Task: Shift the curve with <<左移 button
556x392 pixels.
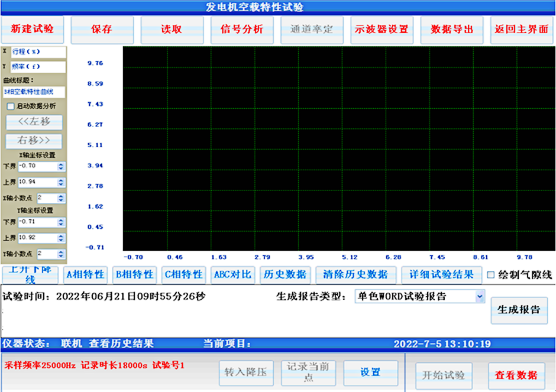Action: click(x=34, y=122)
